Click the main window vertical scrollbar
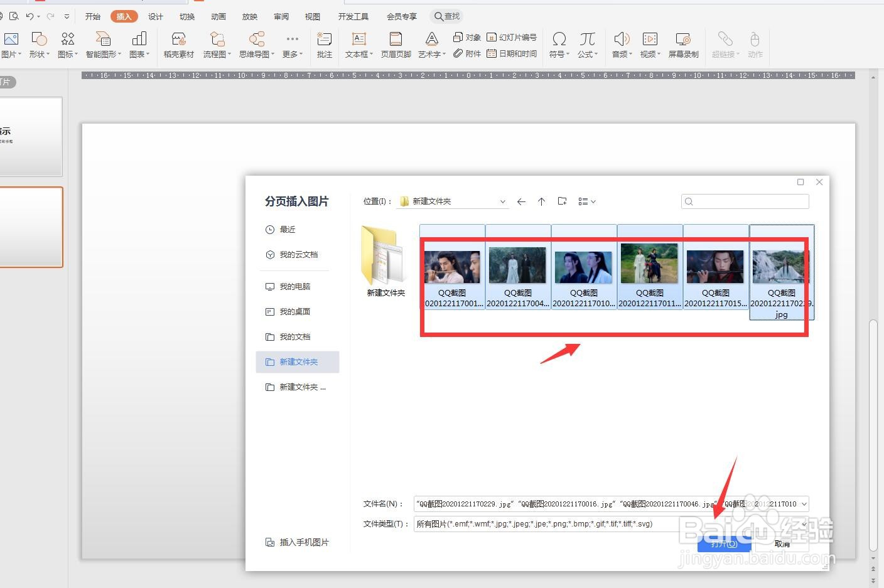The height and width of the screenshot is (588, 884). point(873,435)
